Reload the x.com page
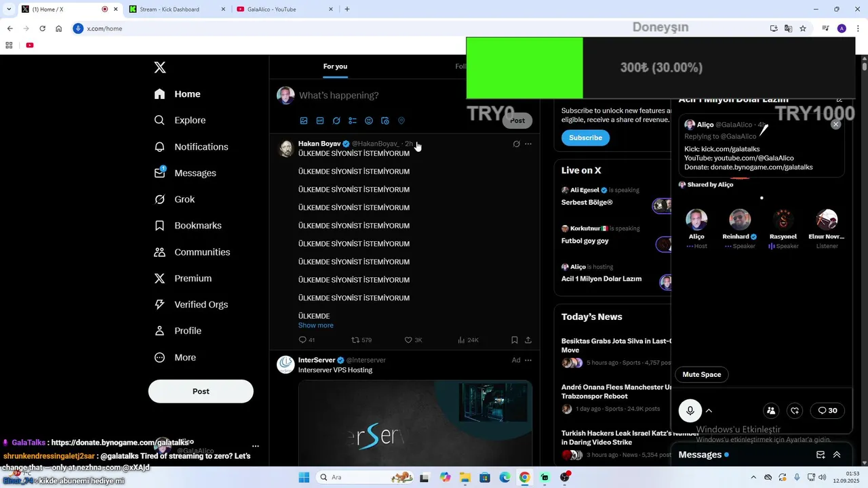 (x=42, y=28)
